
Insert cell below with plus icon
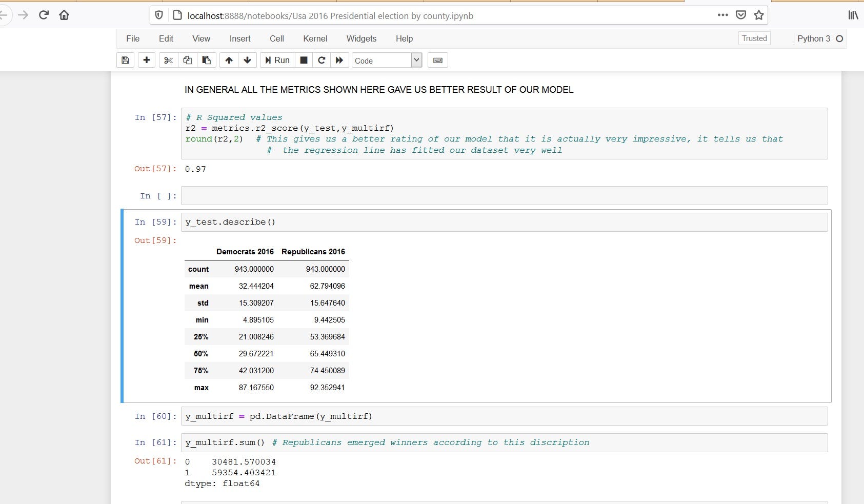pos(147,60)
